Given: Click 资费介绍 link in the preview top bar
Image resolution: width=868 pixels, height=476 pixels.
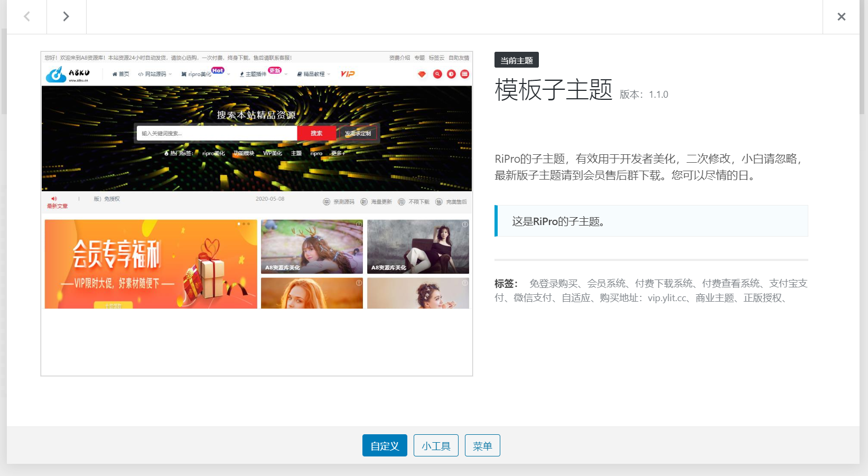Looking at the screenshot, I should click(399, 58).
